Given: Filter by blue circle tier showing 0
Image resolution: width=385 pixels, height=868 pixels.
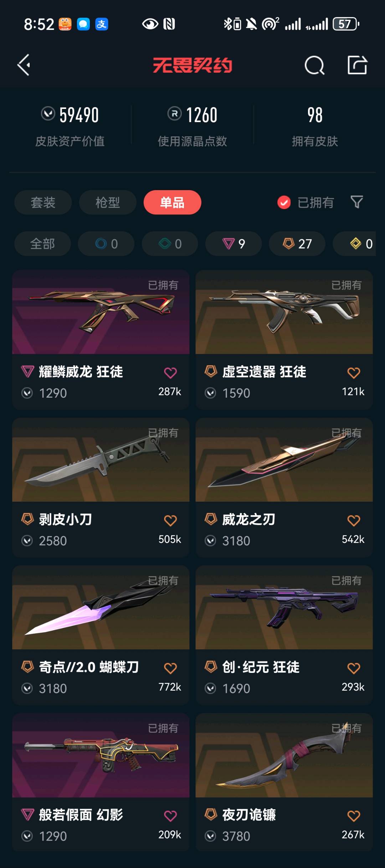Looking at the screenshot, I should coord(106,244).
